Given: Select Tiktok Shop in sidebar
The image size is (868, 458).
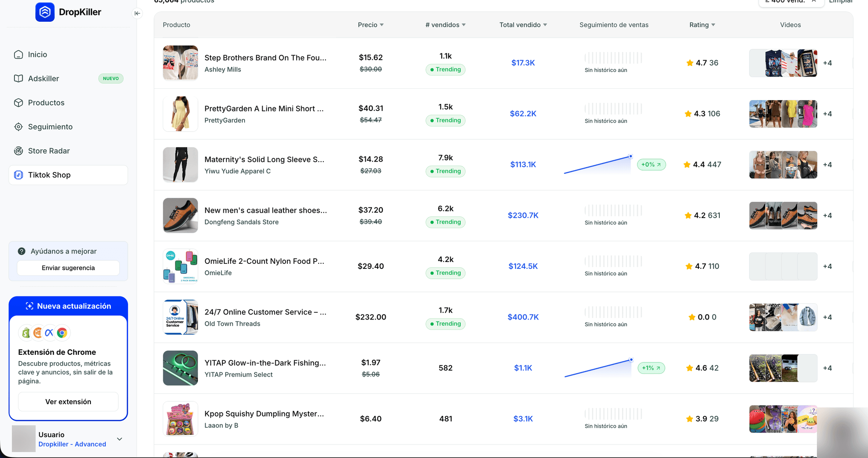Looking at the screenshot, I should click(68, 175).
